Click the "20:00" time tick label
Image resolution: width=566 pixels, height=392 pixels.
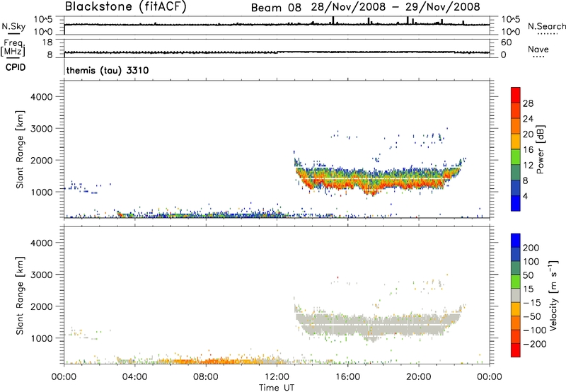418,377
